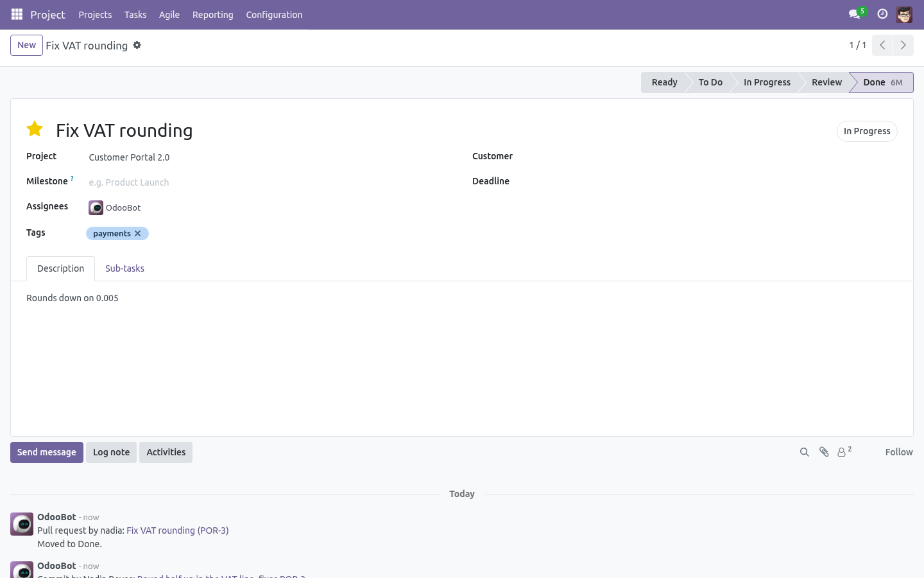Click the Send message button
The image size is (924, 578).
47,452
